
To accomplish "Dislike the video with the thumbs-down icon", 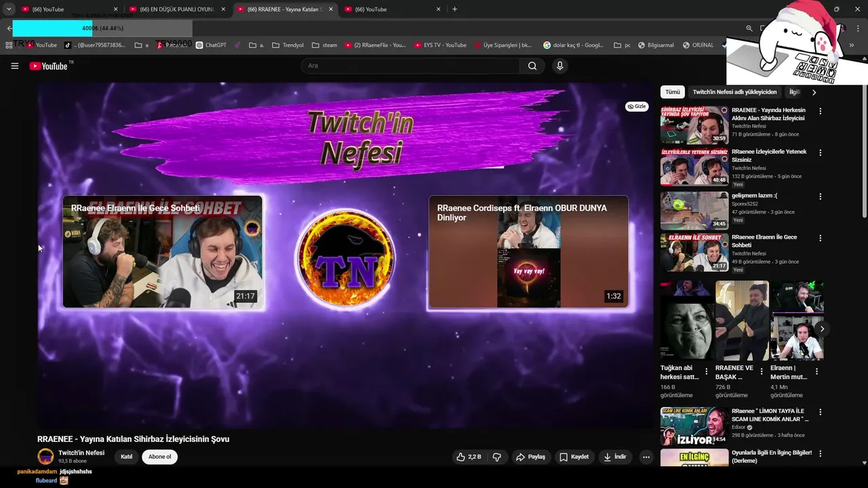I will pos(497,457).
